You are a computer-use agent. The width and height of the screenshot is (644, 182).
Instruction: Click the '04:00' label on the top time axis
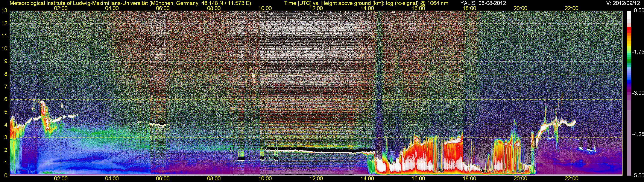click(x=112, y=8)
